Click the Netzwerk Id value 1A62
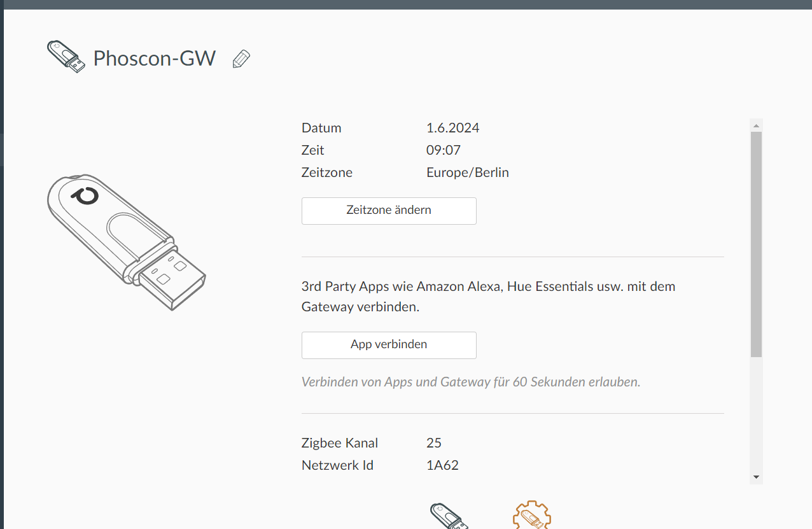This screenshot has width=812, height=529. click(443, 465)
